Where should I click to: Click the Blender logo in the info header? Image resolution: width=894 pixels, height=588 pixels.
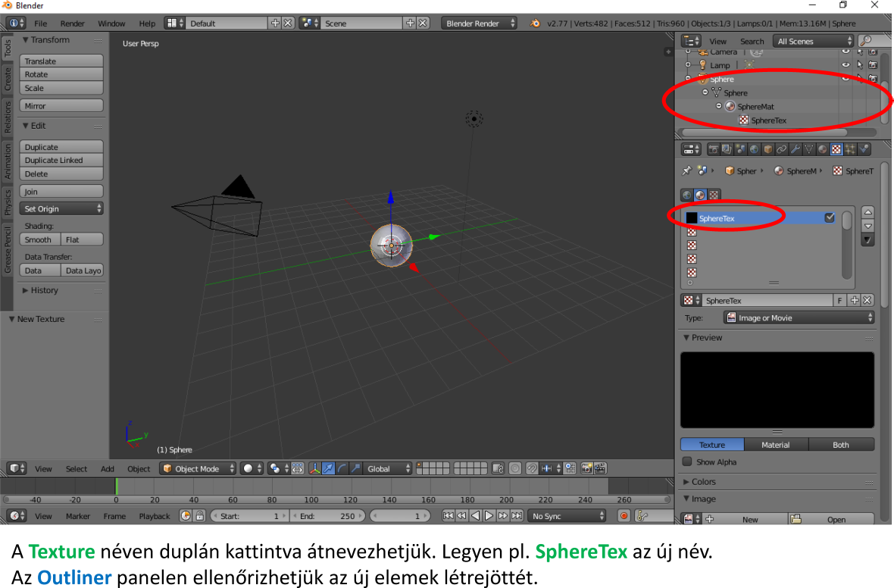535,23
